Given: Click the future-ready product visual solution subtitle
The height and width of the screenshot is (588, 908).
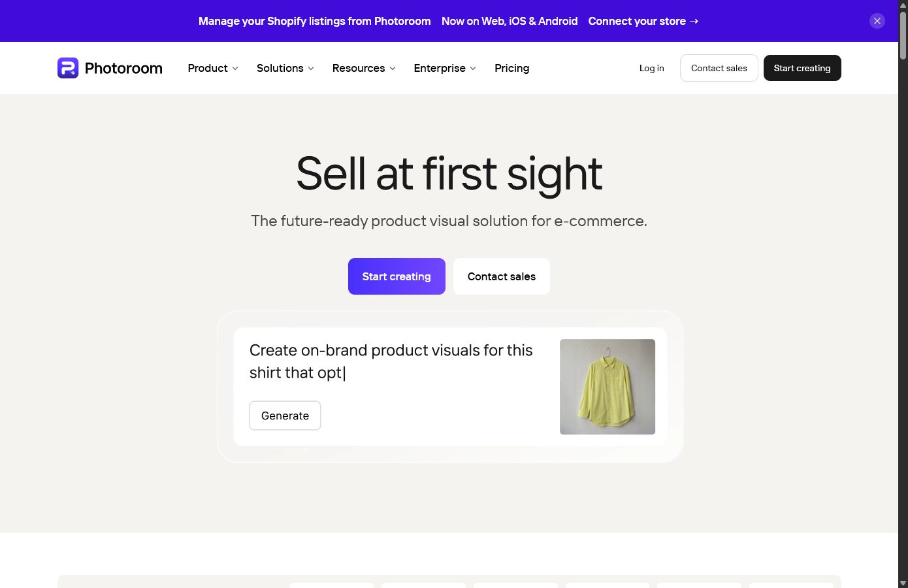Looking at the screenshot, I should [449, 221].
